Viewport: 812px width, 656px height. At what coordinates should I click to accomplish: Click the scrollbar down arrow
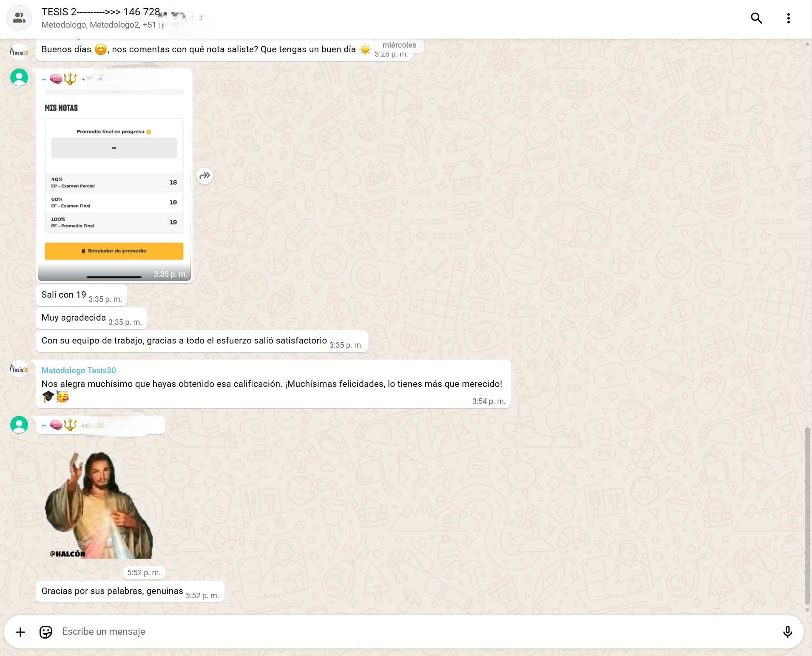click(807, 610)
